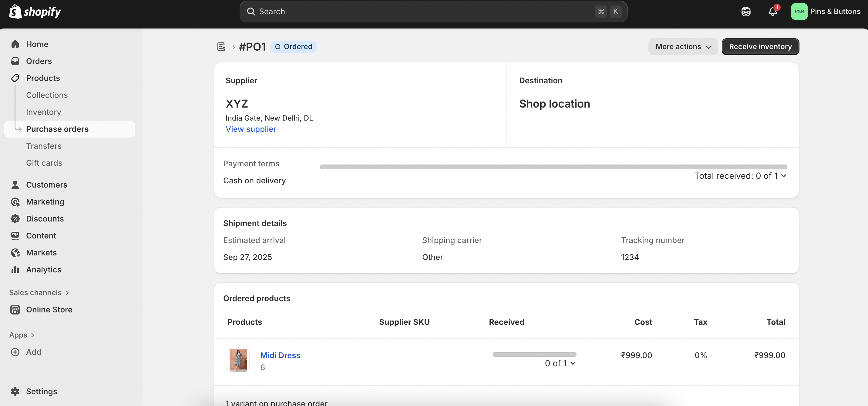Open the View supplier link

point(251,129)
